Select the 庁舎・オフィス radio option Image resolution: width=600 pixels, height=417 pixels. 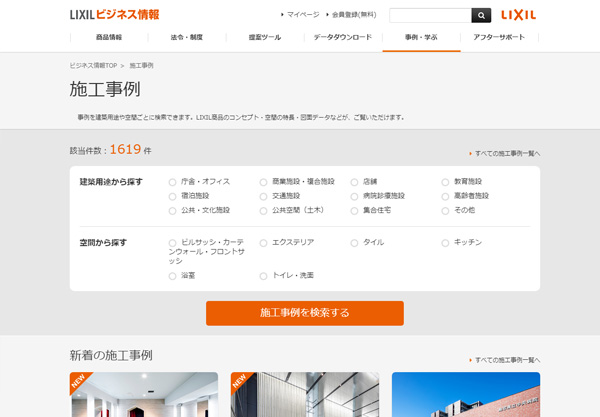(x=173, y=182)
